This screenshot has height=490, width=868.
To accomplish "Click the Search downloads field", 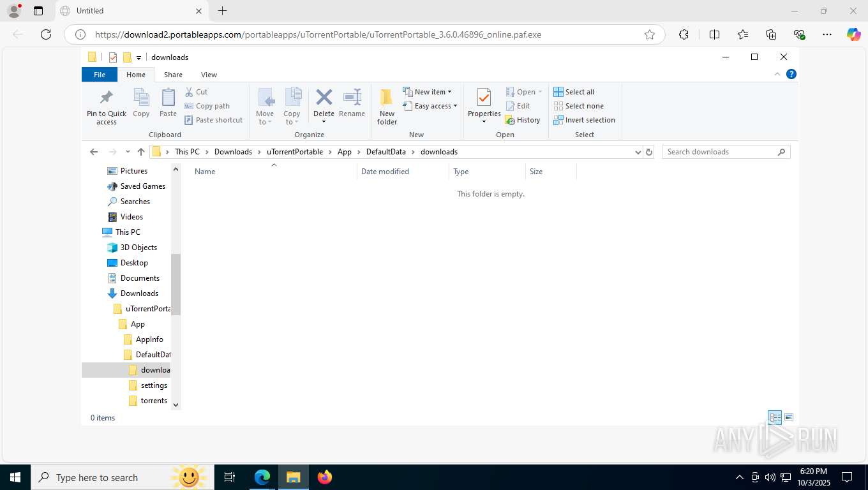I will (726, 152).
